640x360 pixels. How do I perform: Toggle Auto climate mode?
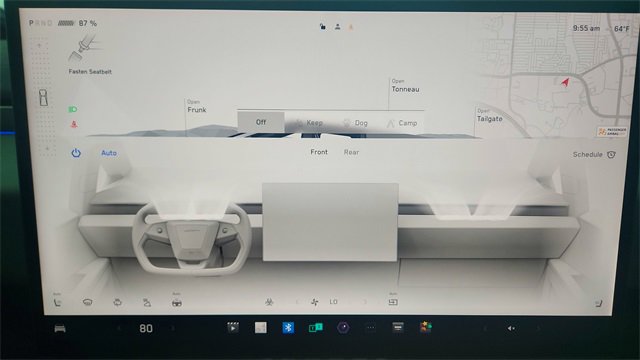(x=109, y=153)
